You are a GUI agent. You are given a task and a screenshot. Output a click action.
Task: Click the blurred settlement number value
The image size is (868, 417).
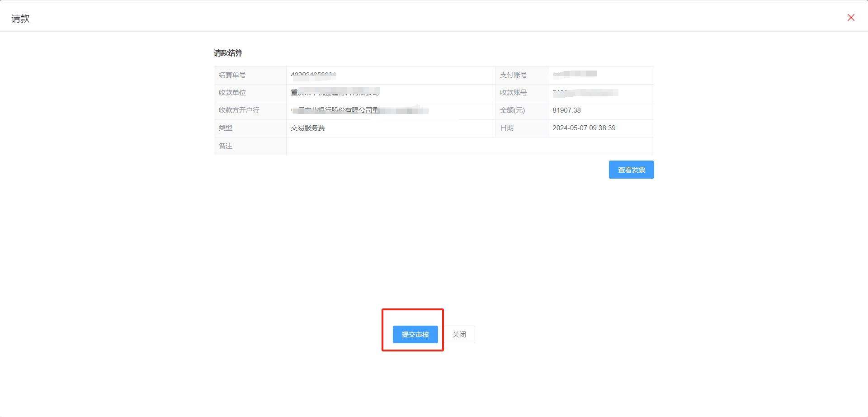[313, 75]
